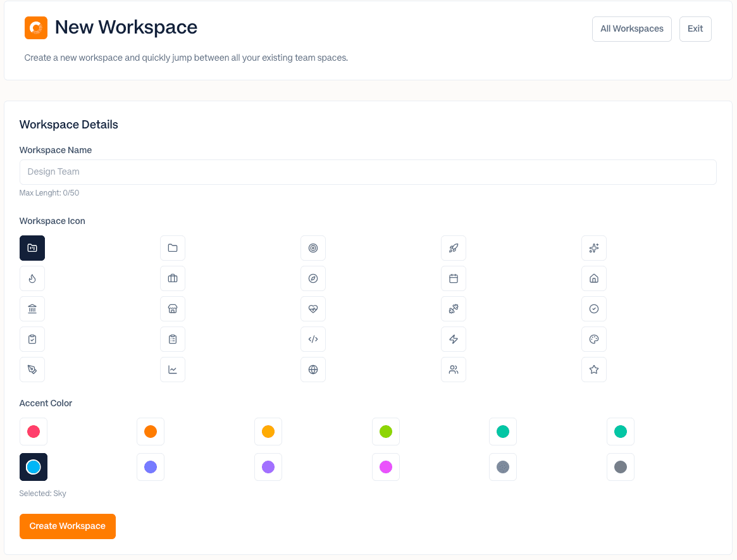This screenshot has height=560, width=737.
Task: Select the calendar workspace icon
Action: coord(454,278)
